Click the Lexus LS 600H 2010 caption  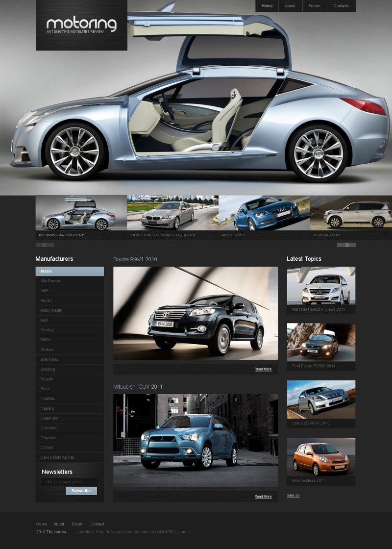coord(311,424)
